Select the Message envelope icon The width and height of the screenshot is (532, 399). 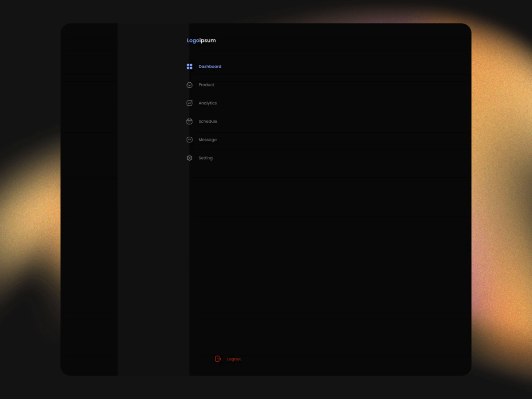190,139
